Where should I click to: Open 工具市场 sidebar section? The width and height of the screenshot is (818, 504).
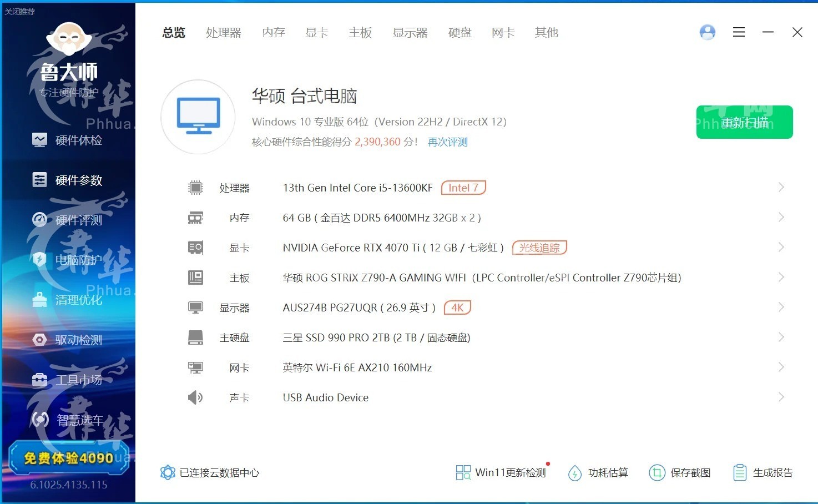coord(68,380)
